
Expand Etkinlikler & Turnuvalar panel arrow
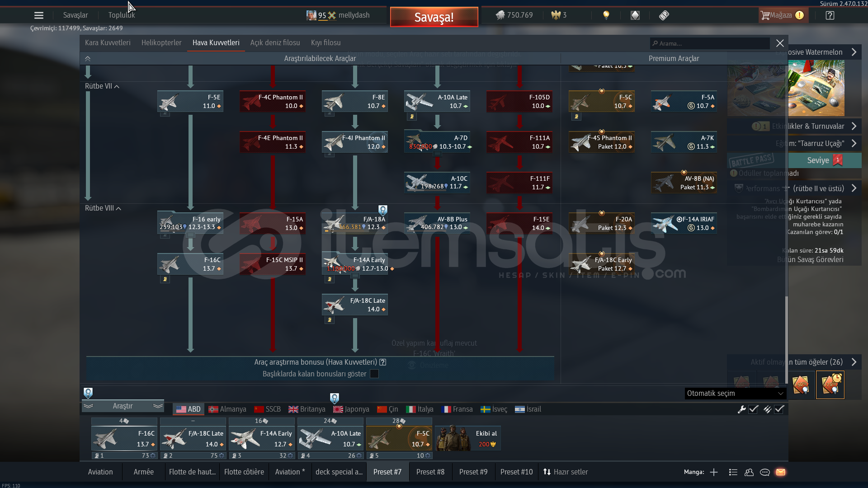(x=854, y=126)
